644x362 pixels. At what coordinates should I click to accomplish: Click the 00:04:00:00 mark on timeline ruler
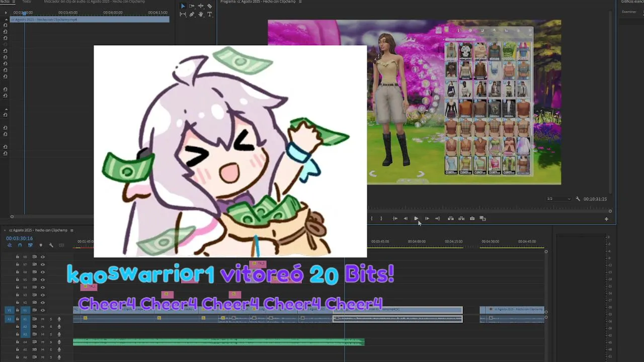(x=417, y=241)
